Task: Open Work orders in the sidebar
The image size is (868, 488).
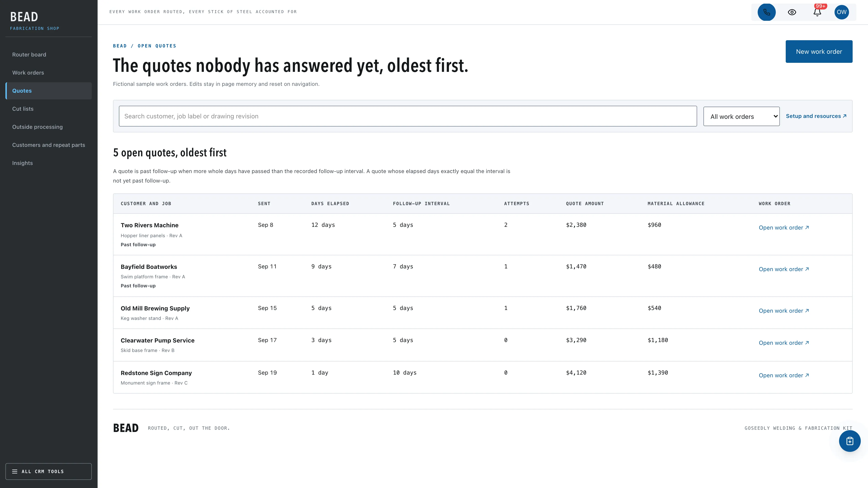Action: click(x=49, y=73)
